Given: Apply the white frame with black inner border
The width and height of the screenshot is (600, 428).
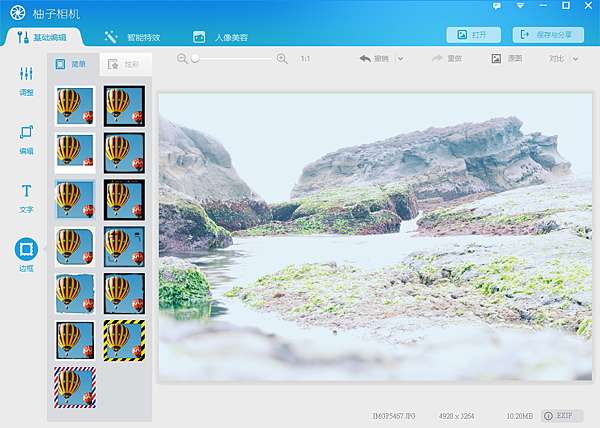Looking at the screenshot, I should [75, 341].
